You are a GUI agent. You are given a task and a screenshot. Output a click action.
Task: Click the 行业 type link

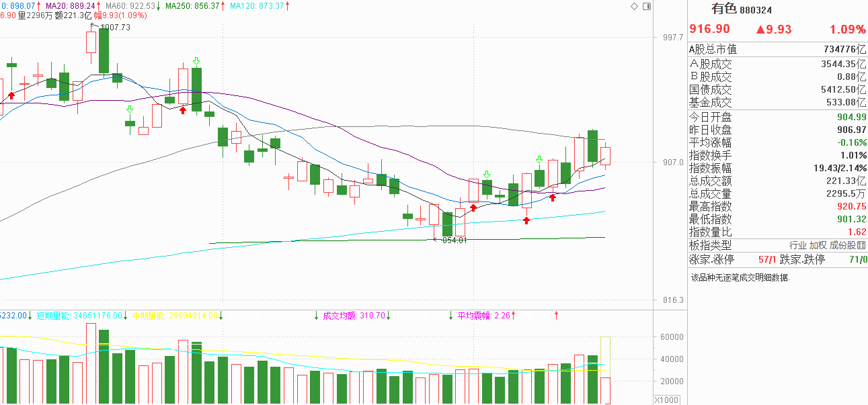(x=798, y=246)
